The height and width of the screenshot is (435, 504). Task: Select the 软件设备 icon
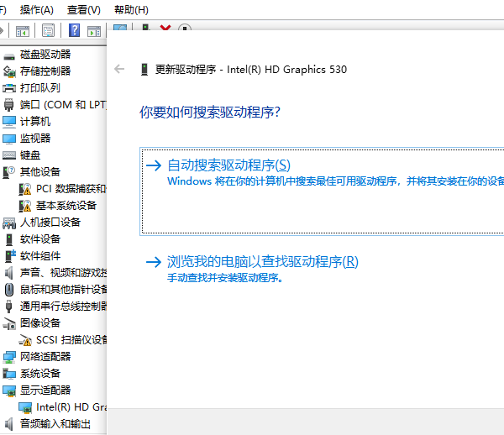(9, 239)
